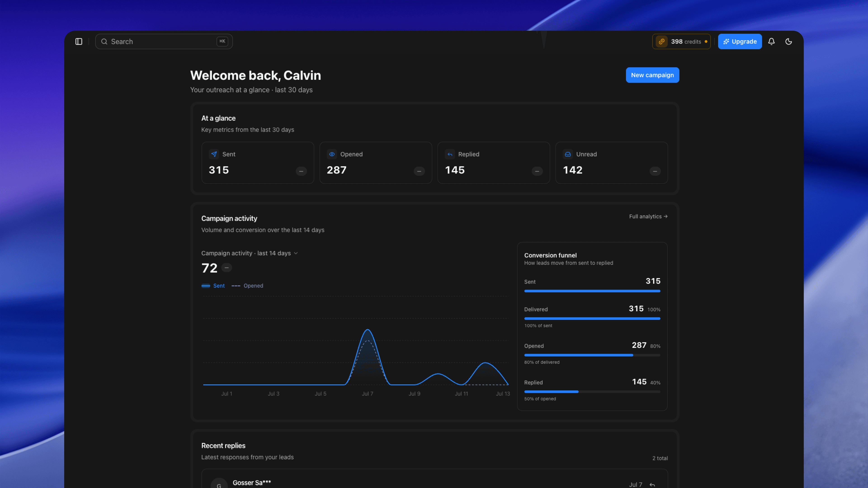Select the Unread 142 metric card
868x488 pixels.
point(612,163)
